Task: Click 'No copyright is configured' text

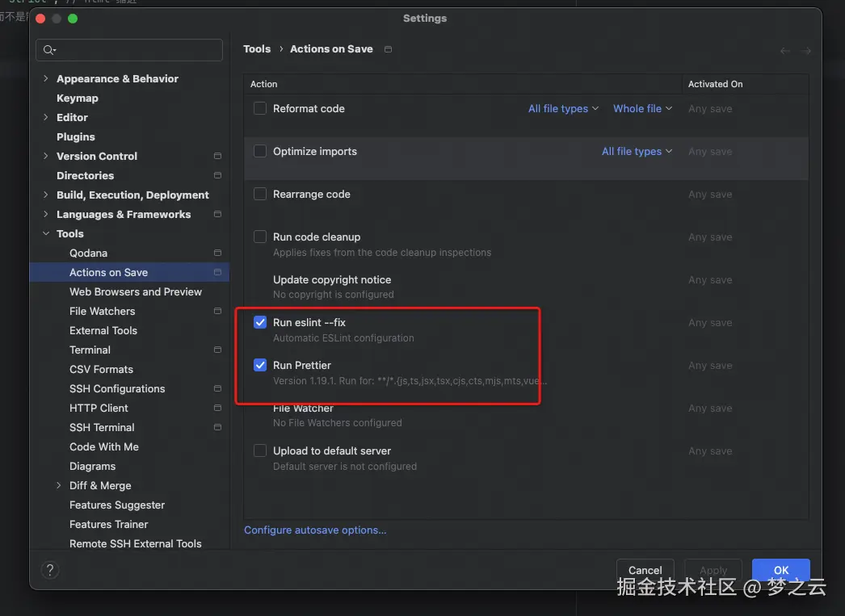Action: point(333,295)
